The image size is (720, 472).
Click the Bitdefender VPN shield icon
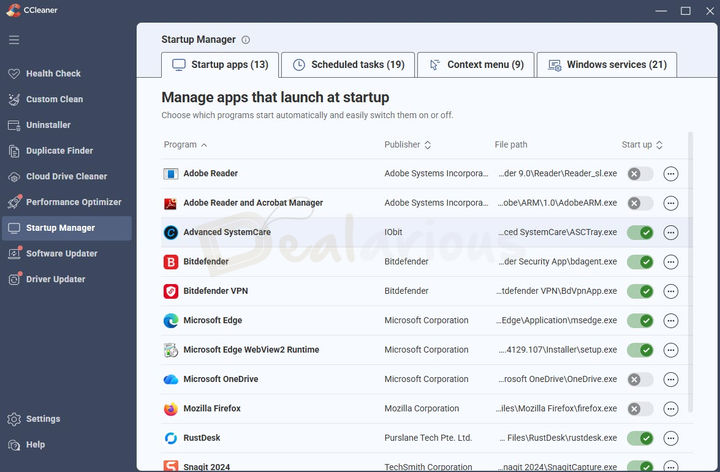(171, 291)
